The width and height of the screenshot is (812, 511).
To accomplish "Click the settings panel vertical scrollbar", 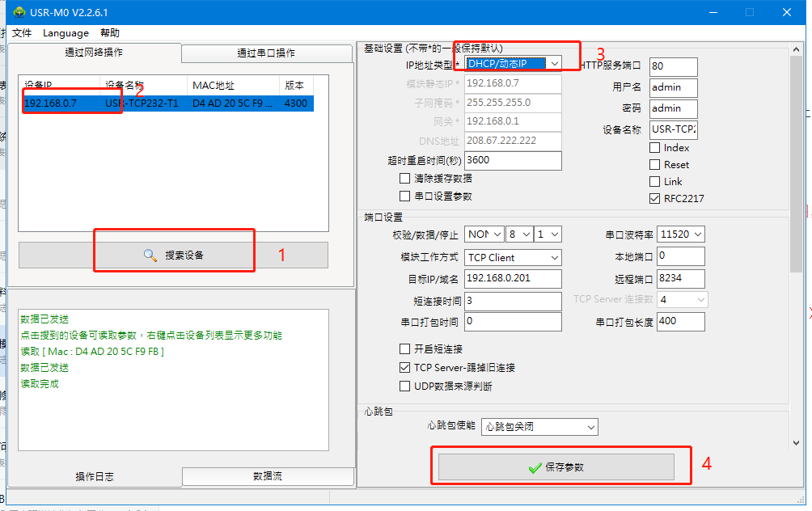I will (796, 162).
